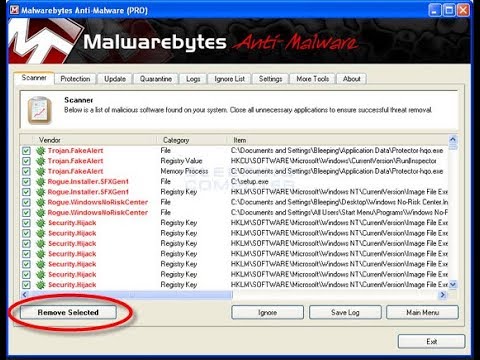
Task: Go to the Quarantine tab
Action: (156, 79)
